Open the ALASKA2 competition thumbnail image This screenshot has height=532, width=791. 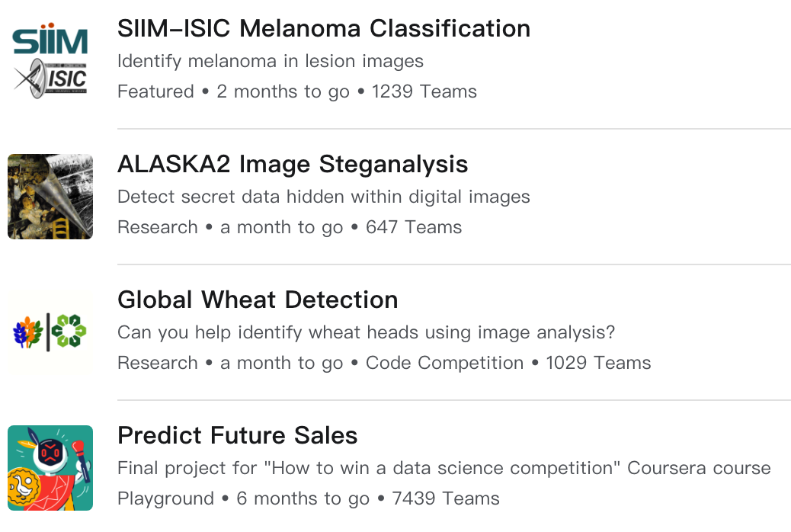pos(50,197)
